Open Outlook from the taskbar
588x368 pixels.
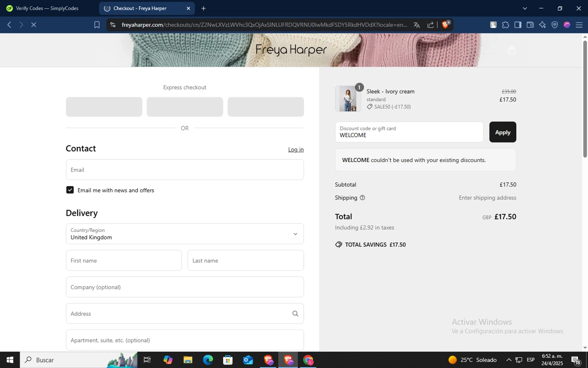point(248,360)
